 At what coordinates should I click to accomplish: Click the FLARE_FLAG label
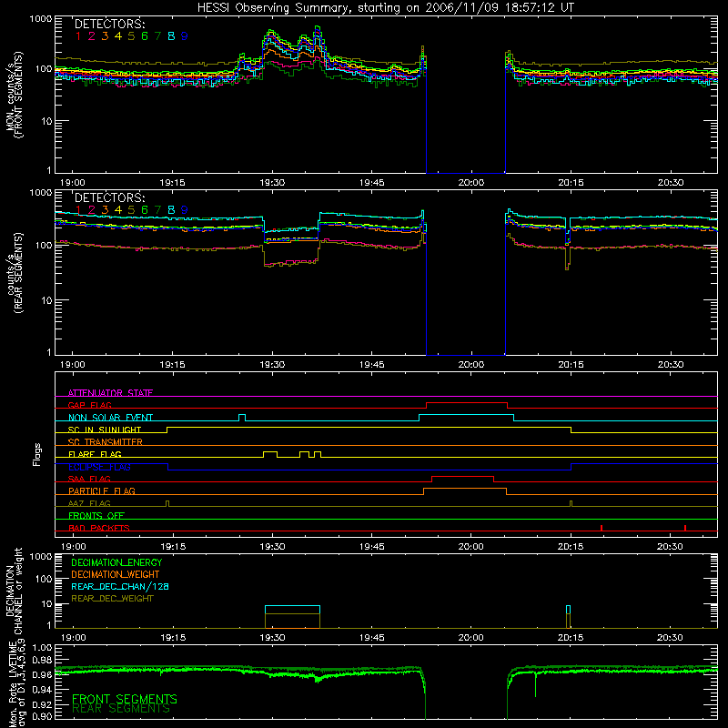point(95,454)
